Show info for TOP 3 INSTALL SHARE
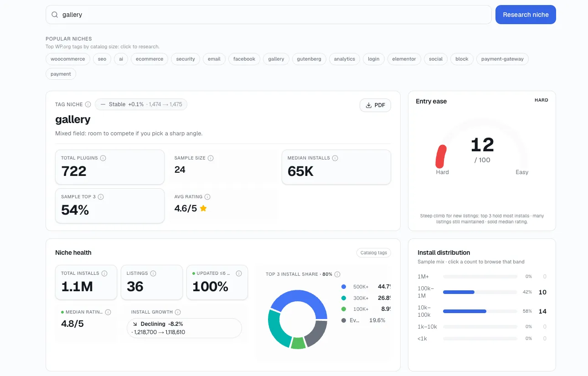588x376 pixels. point(337,274)
